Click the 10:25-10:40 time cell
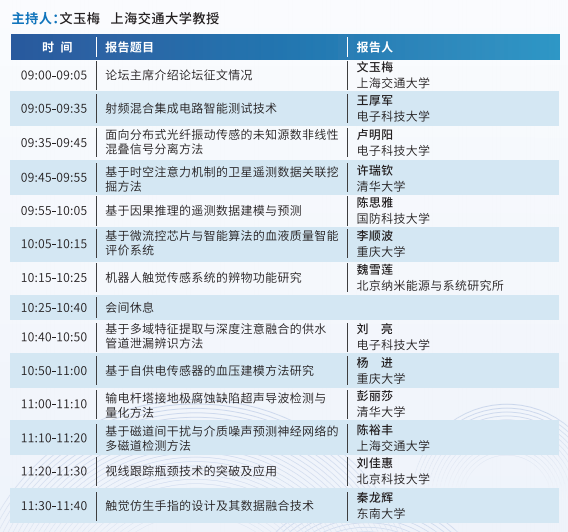This screenshot has height=532, width=568. (x=54, y=308)
